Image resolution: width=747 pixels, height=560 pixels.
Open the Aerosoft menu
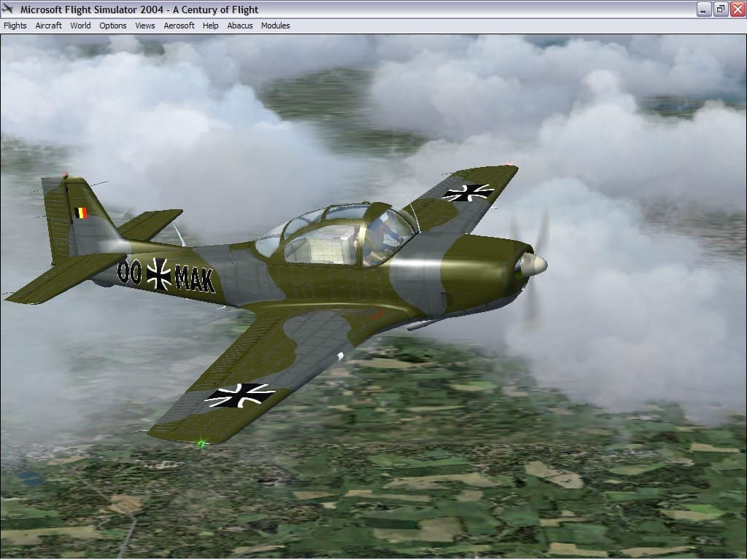point(179,26)
